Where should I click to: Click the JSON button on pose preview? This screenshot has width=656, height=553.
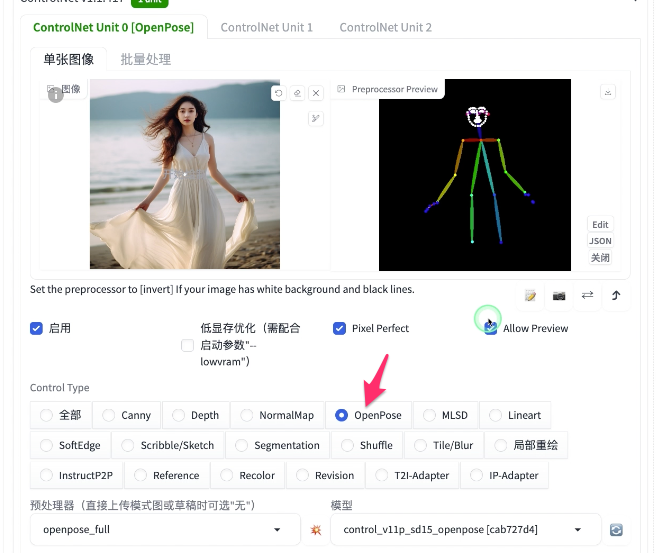click(600, 241)
